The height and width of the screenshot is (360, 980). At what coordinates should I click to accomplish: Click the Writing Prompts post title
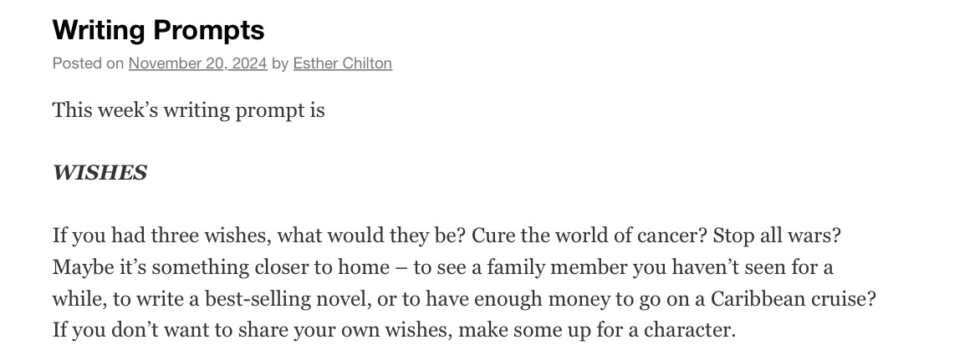(158, 30)
